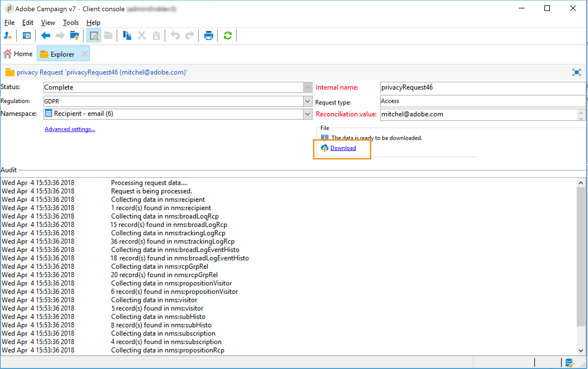Screen dimensions: 588x369
Task: Click the Print icon in the toolbar
Action: tap(209, 35)
